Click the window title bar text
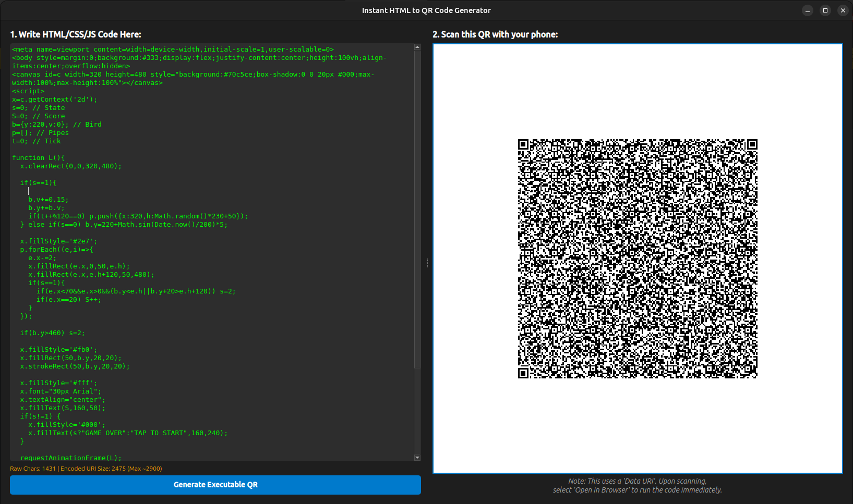The image size is (853, 504). (x=426, y=10)
